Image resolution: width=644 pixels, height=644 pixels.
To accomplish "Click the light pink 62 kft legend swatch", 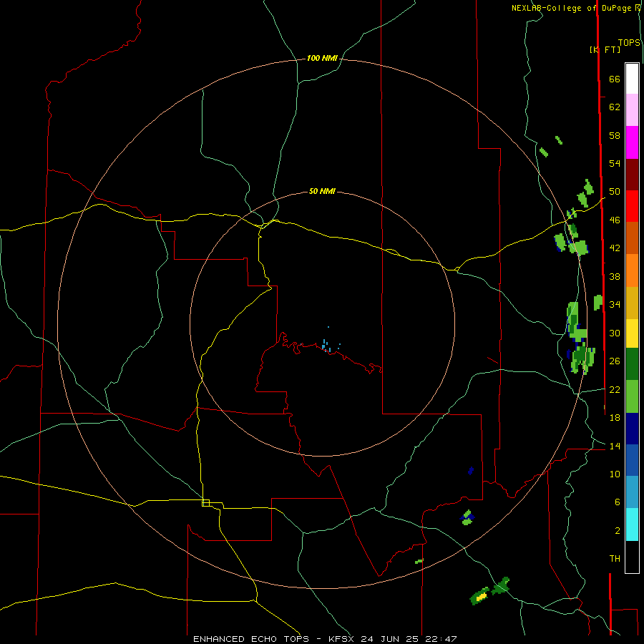I will (632, 110).
